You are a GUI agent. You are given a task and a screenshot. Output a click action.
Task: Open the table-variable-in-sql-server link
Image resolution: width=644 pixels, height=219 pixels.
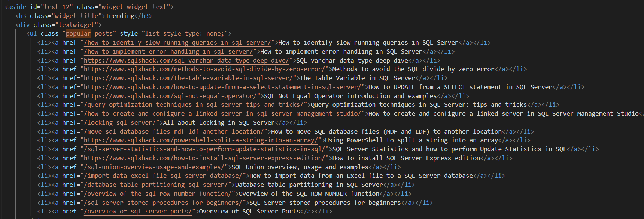point(188,78)
